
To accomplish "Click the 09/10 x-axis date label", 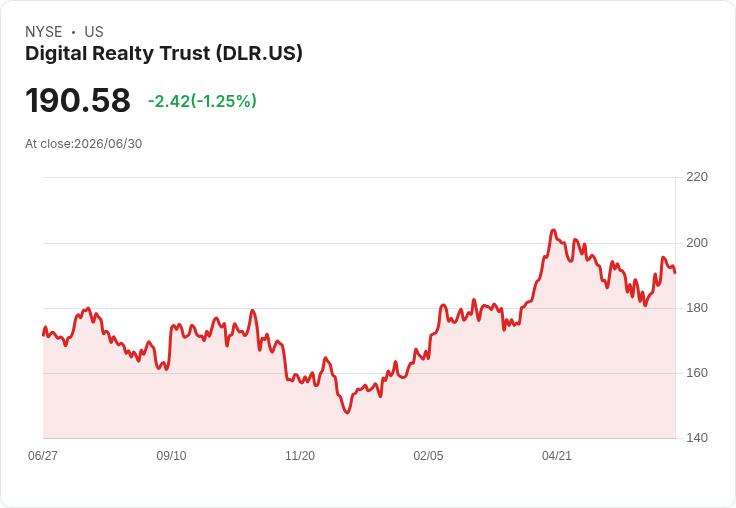I will tap(171, 455).
